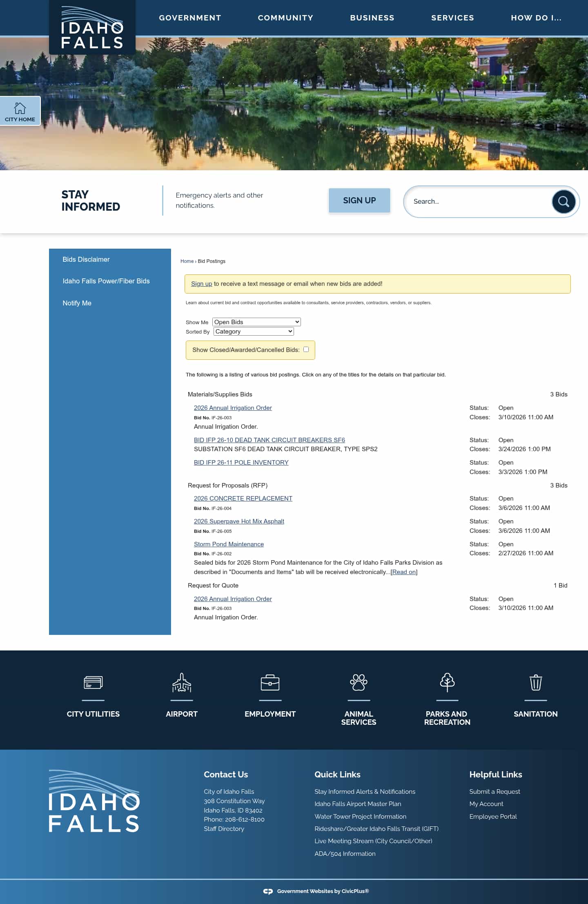Open Live Meeting Stream link

click(373, 841)
